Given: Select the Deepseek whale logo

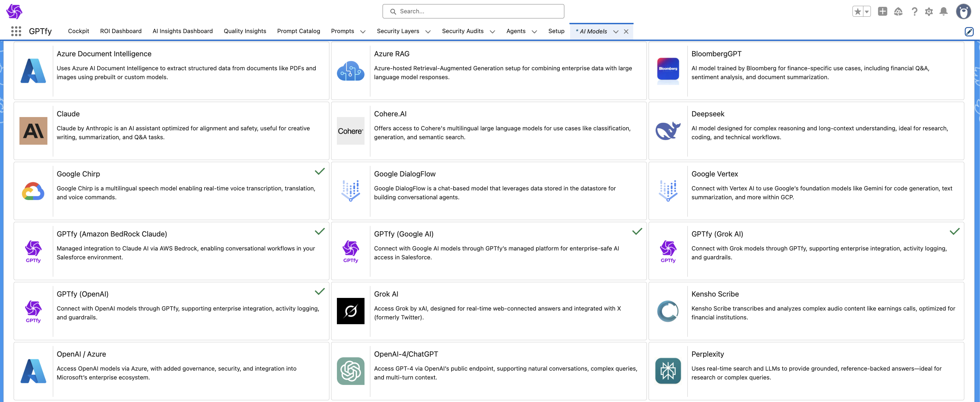Looking at the screenshot, I should click(x=668, y=131).
